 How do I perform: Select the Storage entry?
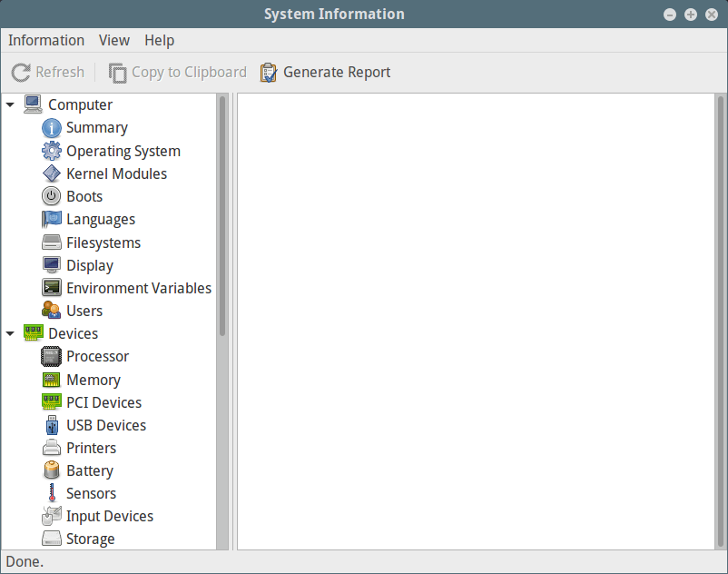pyautogui.click(x=91, y=539)
